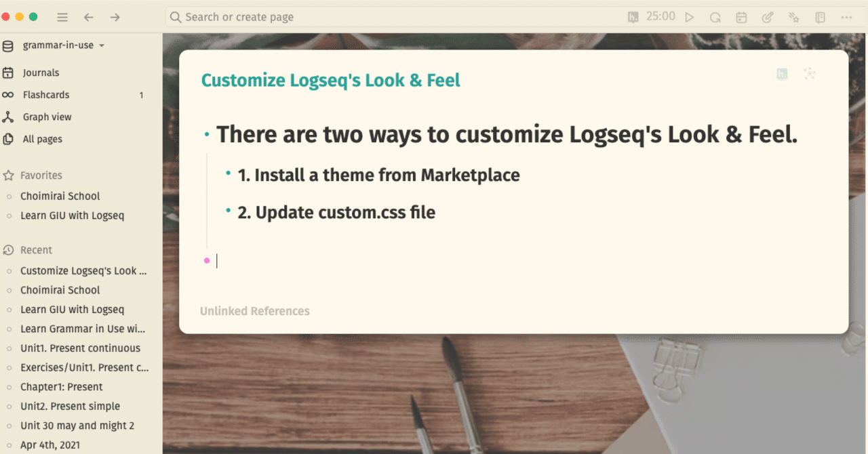
Task: Open the Journals page from the sidebar
Action: [x=42, y=73]
